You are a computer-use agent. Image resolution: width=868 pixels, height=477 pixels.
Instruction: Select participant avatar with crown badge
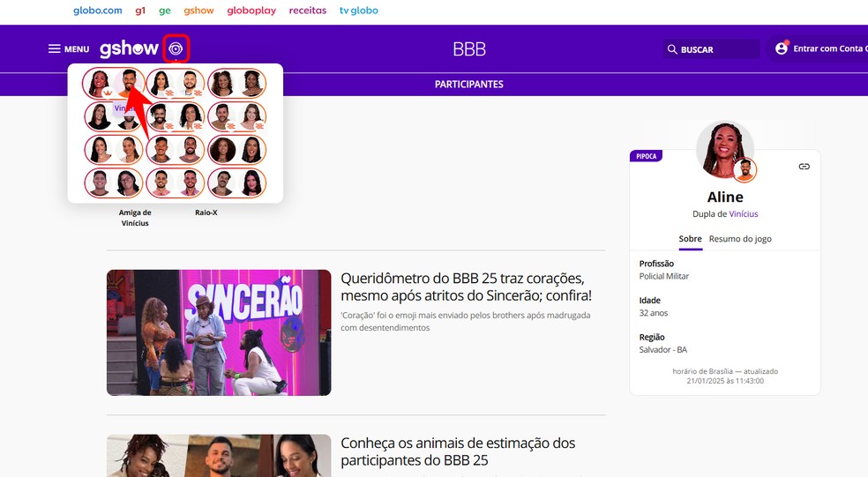tap(99, 84)
